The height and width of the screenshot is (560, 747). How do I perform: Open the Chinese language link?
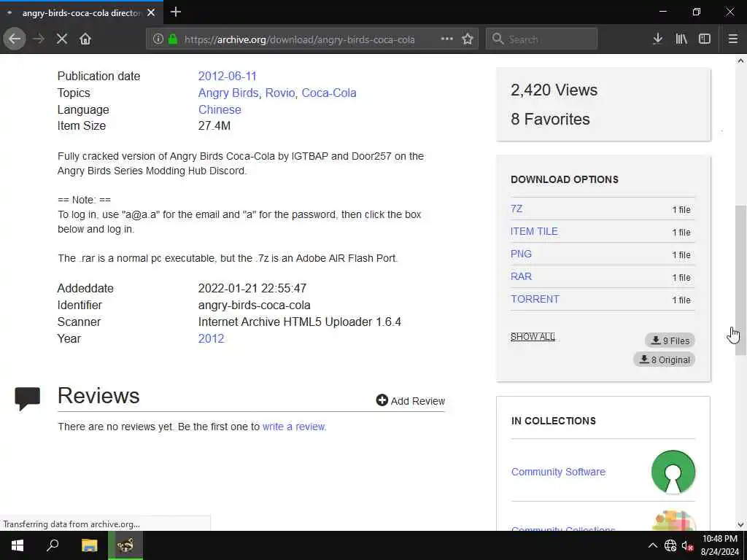coord(220,109)
